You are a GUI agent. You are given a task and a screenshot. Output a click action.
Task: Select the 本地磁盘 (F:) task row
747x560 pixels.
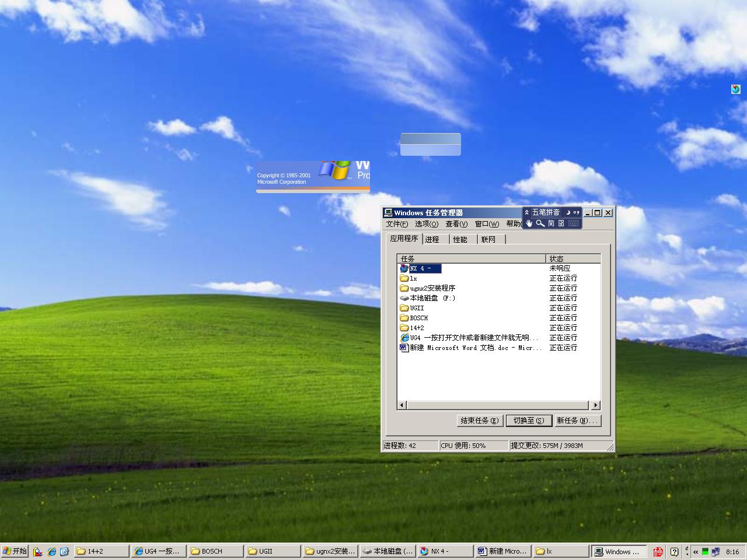point(499,298)
